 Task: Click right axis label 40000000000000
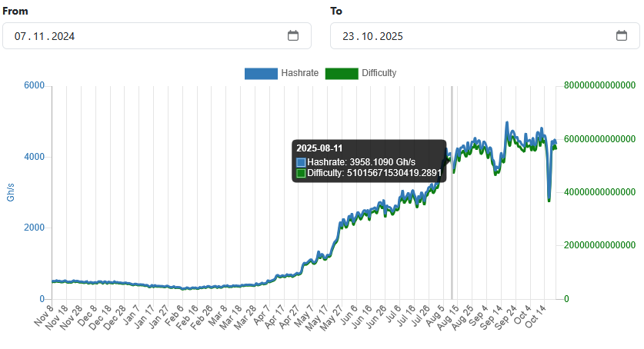tap(599, 192)
